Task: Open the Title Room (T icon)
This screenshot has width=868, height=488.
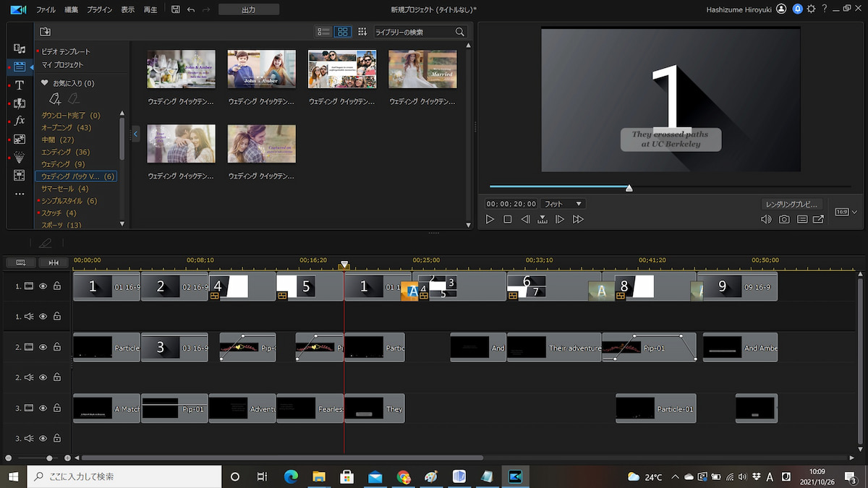Action: (20, 85)
